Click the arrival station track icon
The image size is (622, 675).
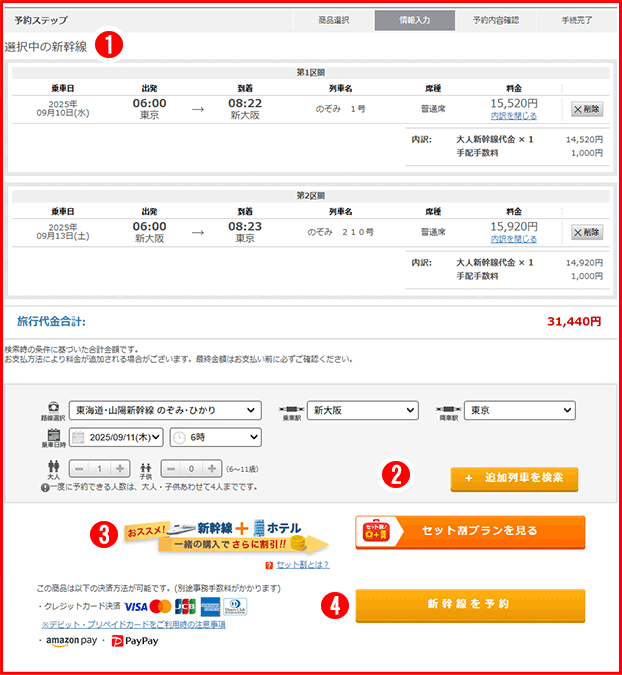pos(449,409)
